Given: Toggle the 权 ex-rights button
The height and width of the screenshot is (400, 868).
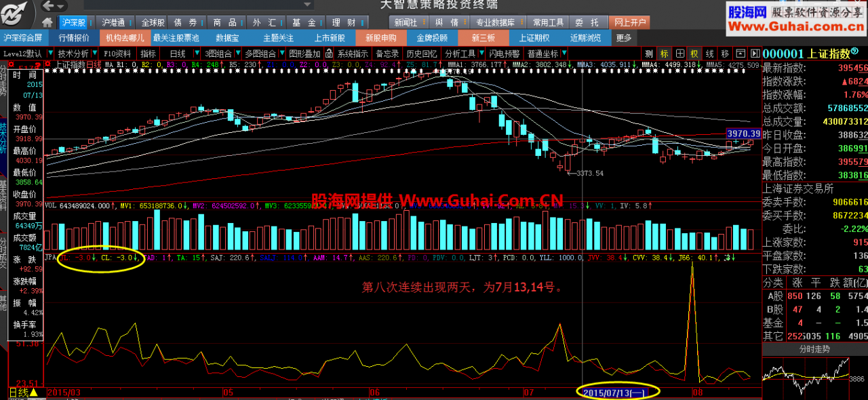Looking at the screenshot, I should pos(694,54).
